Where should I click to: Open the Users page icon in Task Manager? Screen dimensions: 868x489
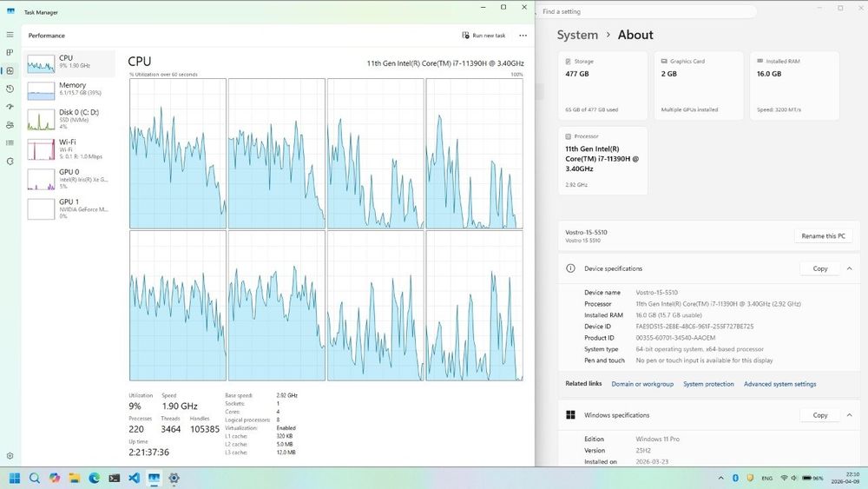[10, 125]
